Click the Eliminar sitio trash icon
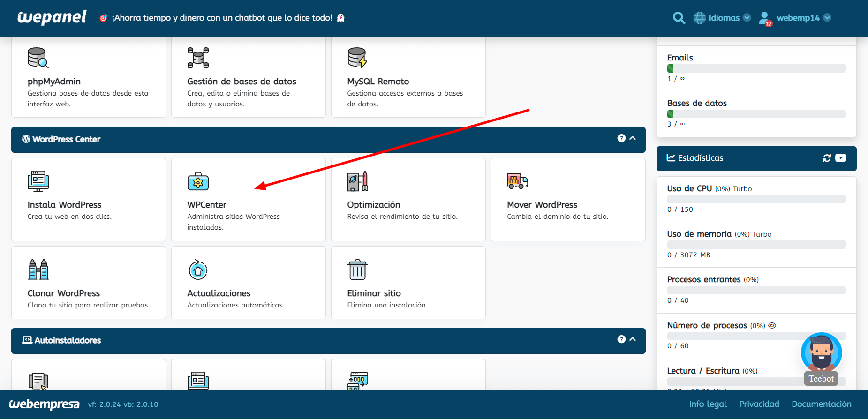The height and width of the screenshot is (419, 868). tap(357, 269)
